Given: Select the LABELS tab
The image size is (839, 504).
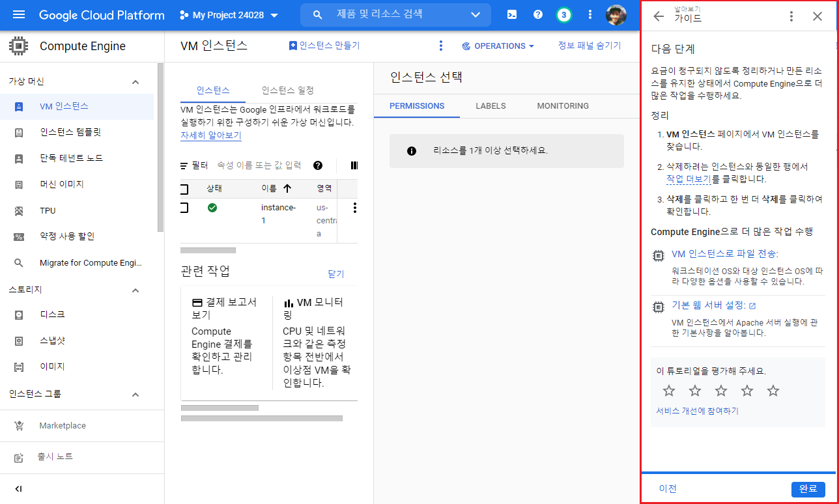Looking at the screenshot, I should coord(491,106).
